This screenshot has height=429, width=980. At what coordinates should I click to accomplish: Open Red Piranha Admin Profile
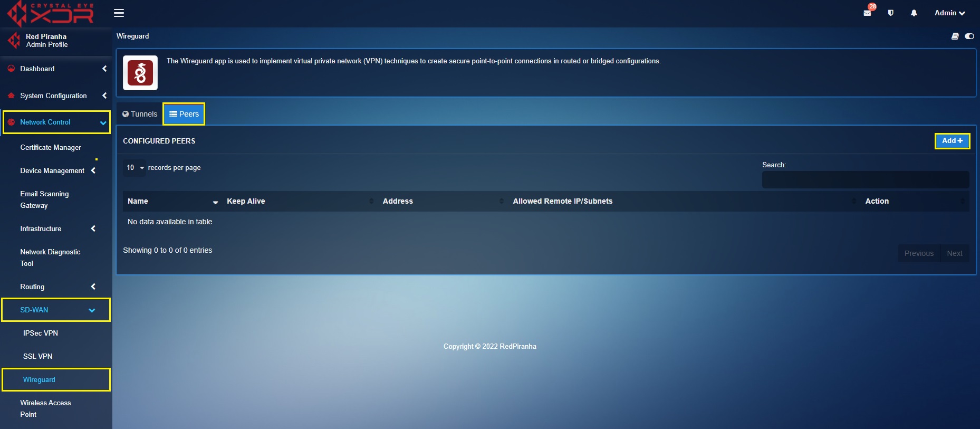(x=47, y=41)
